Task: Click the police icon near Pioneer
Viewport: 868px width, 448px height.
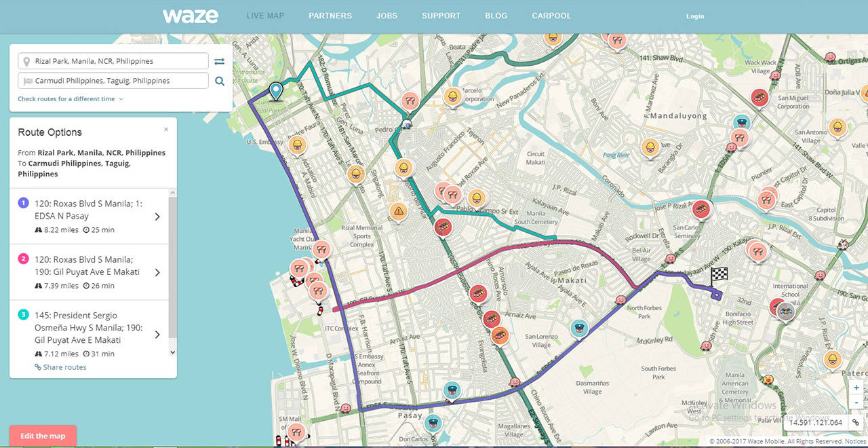Action: coord(742,124)
